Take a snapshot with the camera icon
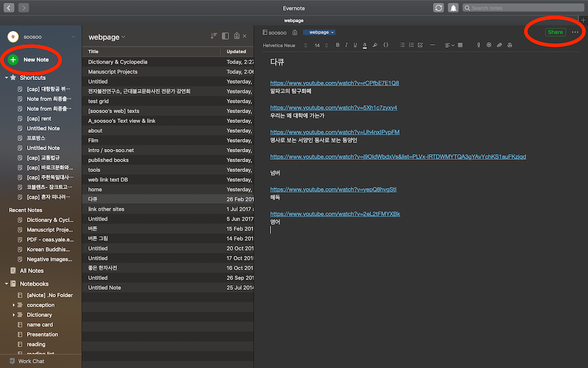This screenshot has height=368, width=588. pyautogui.click(x=489, y=45)
